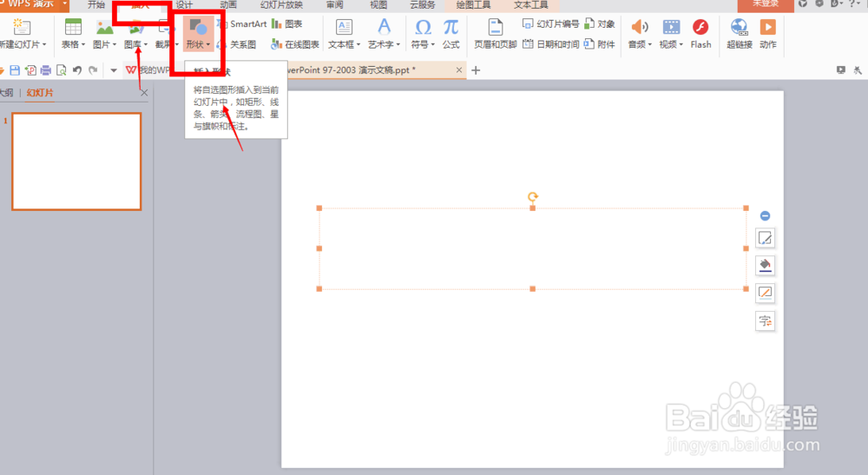This screenshot has width=868, height=475.
Task: Click the help question mark icon
Action: (853, 3)
